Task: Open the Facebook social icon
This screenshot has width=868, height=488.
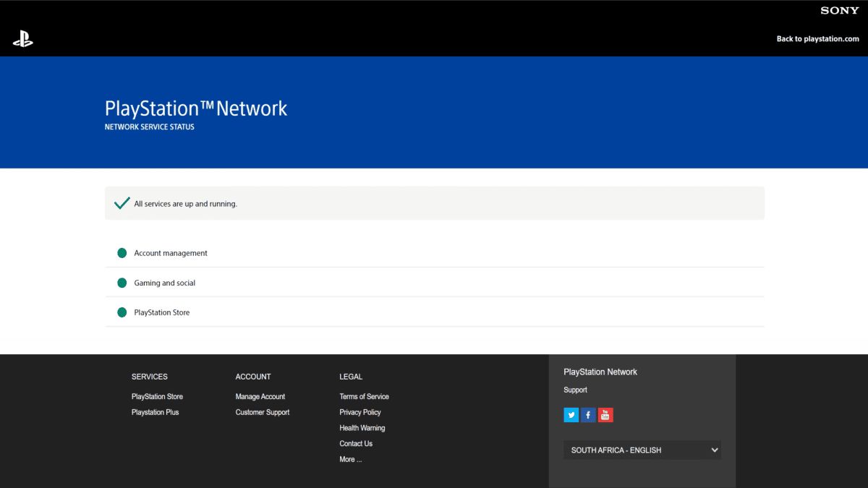Action: [588, 415]
